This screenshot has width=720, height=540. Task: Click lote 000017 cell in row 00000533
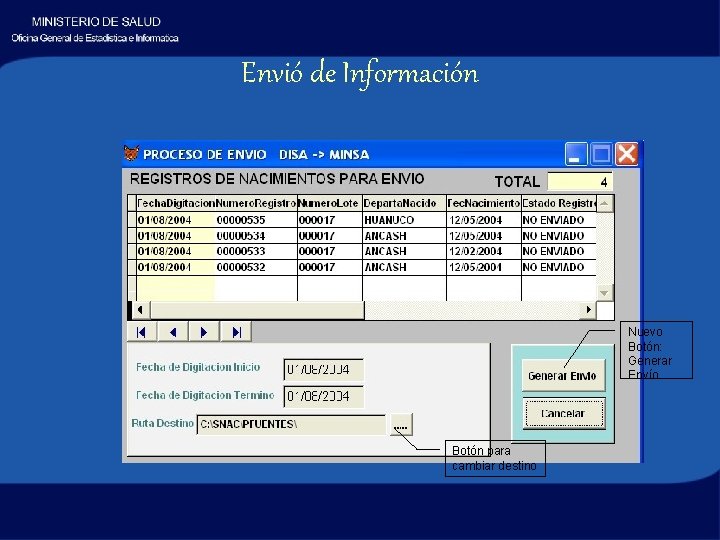(330, 252)
